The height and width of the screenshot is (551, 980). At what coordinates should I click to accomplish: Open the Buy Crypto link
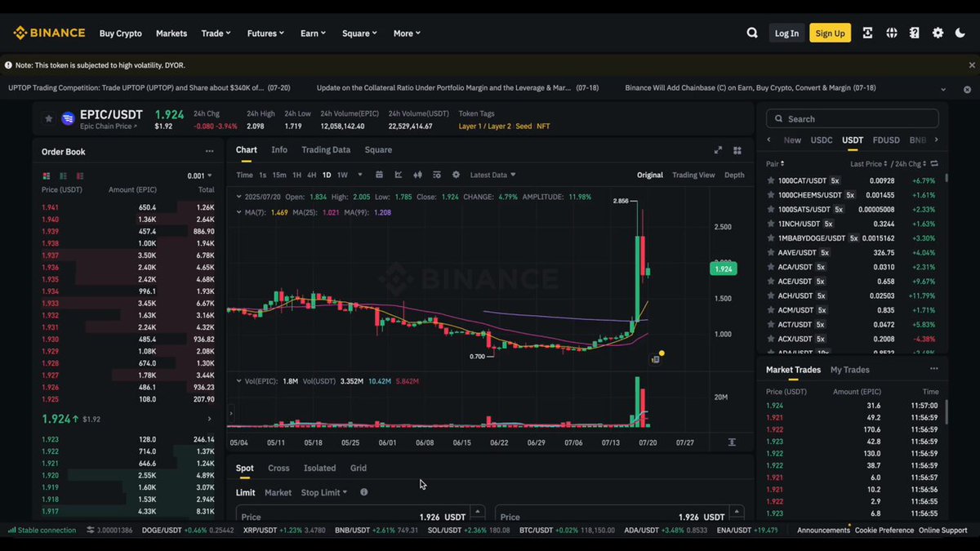[x=121, y=33]
